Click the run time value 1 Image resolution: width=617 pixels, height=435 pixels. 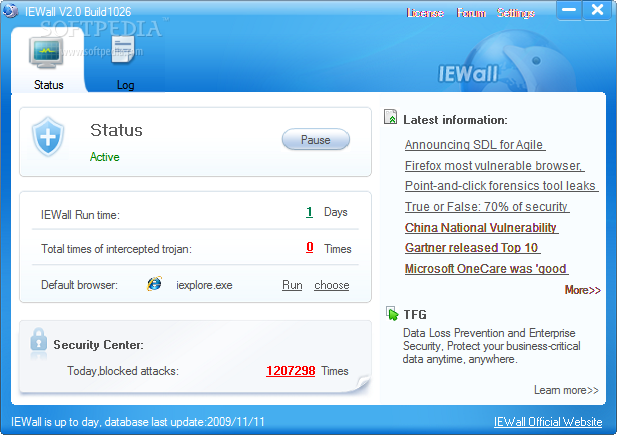coord(310,212)
